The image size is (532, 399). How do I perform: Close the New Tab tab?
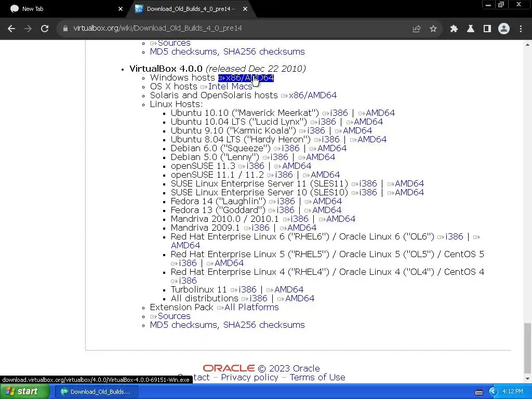[121, 9]
